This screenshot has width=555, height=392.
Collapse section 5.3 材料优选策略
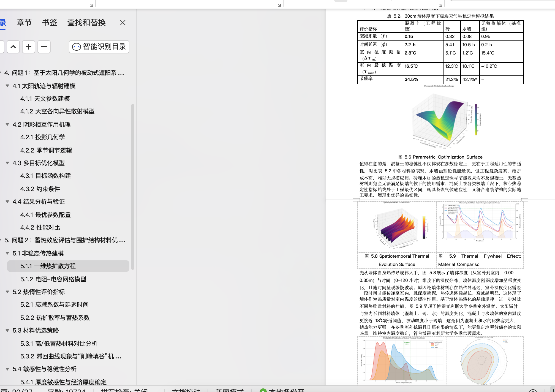tap(7, 330)
